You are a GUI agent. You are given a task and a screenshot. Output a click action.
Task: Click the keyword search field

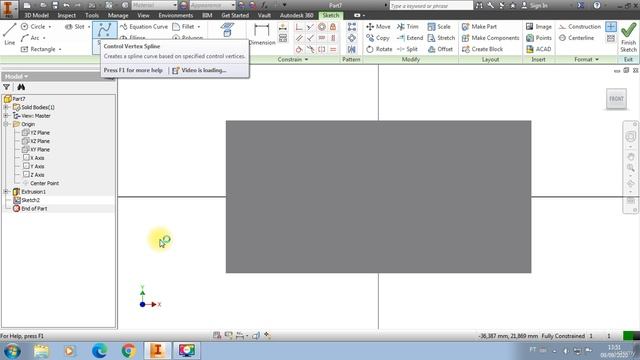(431, 6)
